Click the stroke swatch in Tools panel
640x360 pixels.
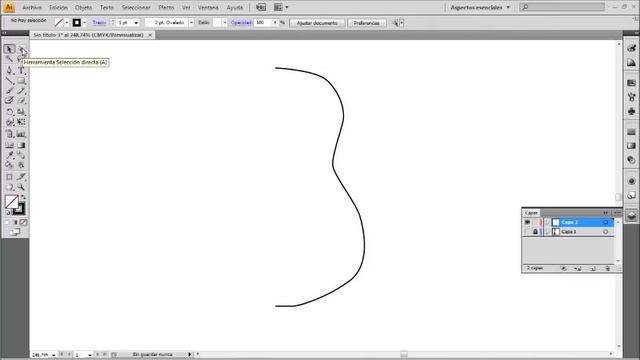[x=20, y=209]
